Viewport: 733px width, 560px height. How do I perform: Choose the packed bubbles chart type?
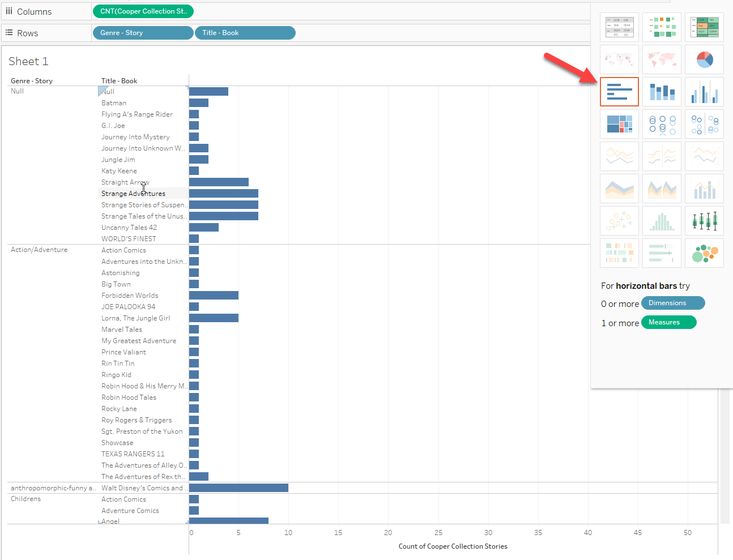point(704,253)
